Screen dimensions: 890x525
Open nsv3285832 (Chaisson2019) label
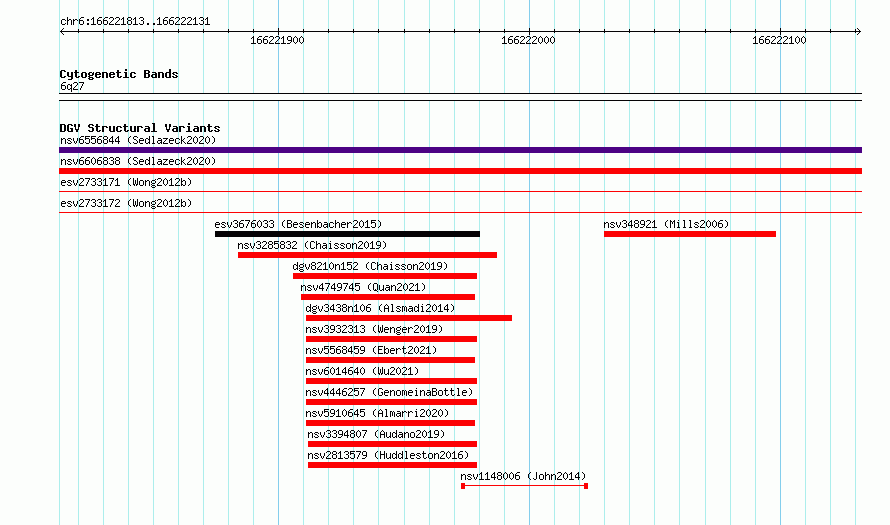[x=312, y=245]
